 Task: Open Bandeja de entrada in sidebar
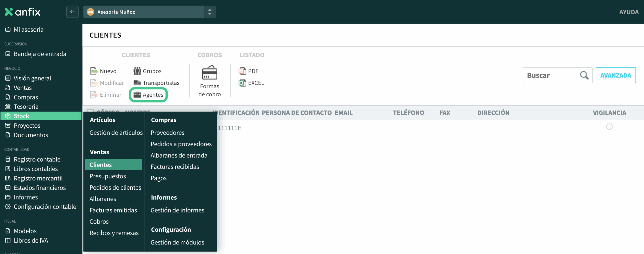point(40,54)
